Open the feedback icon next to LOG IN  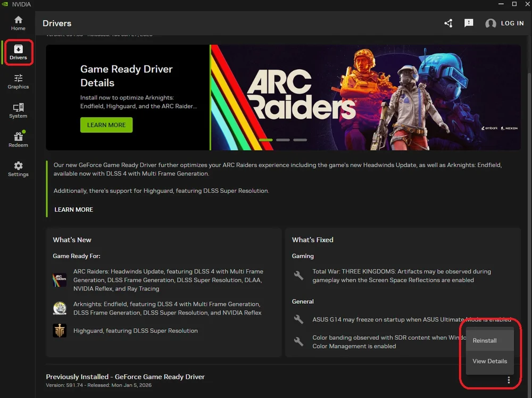pos(469,23)
